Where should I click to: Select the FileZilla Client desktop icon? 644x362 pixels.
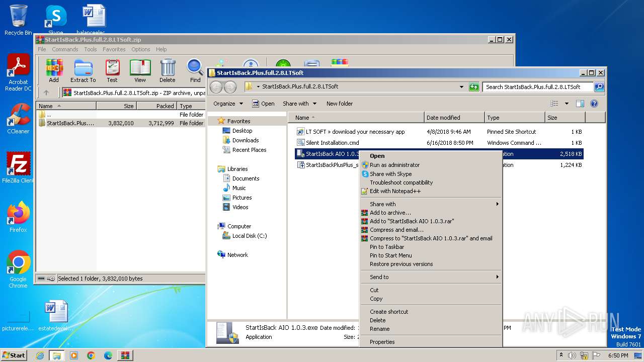click(18, 167)
